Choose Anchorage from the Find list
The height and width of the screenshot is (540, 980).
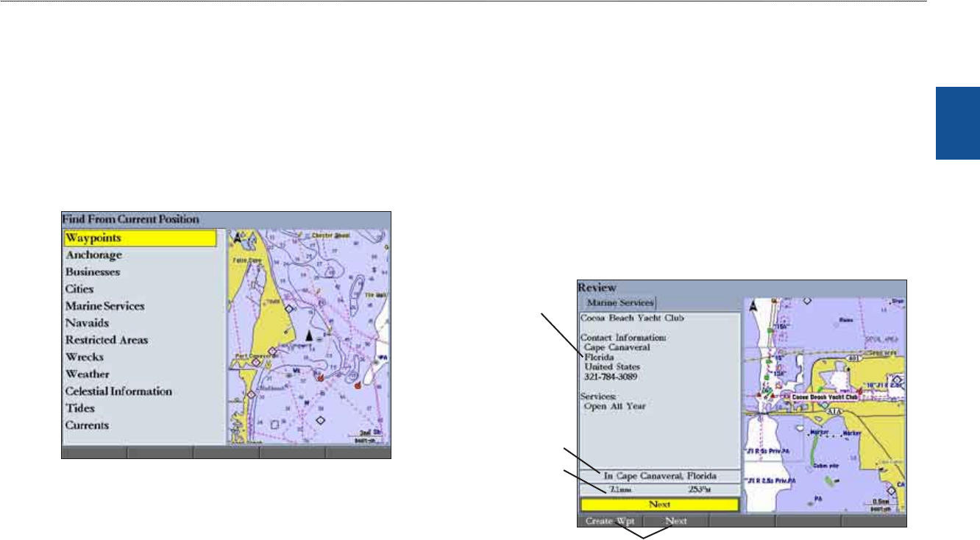94,255
